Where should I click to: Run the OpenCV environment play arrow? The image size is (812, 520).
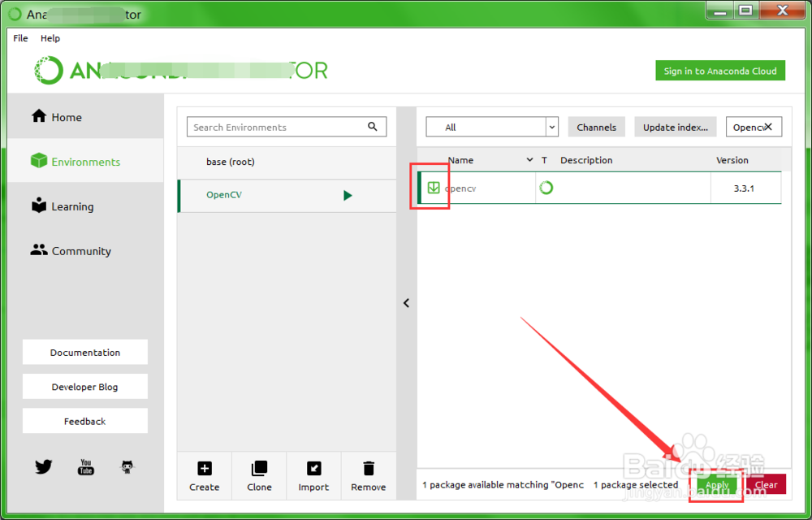[x=348, y=195]
